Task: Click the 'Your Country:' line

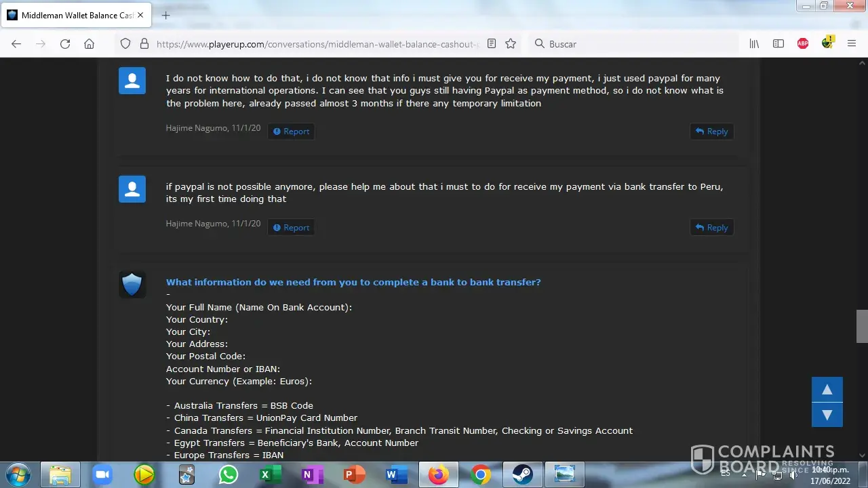Action: 197,319
